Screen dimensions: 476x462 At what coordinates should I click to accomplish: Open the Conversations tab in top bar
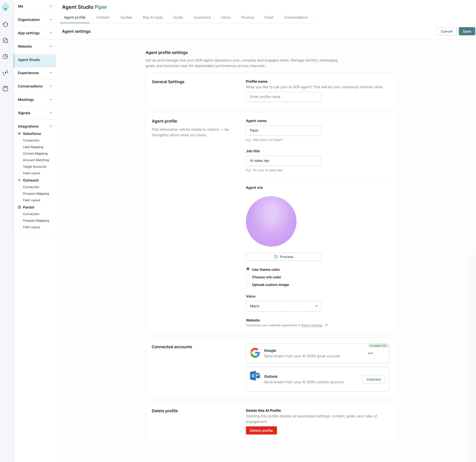[x=296, y=17]
